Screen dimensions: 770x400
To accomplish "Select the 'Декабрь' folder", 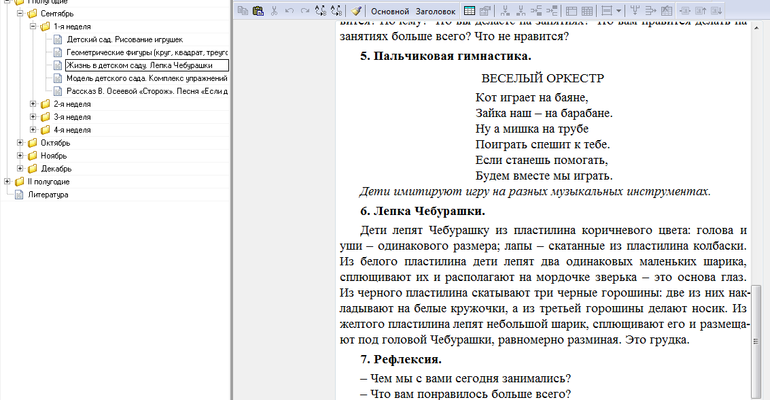I will tap(55, 169).
